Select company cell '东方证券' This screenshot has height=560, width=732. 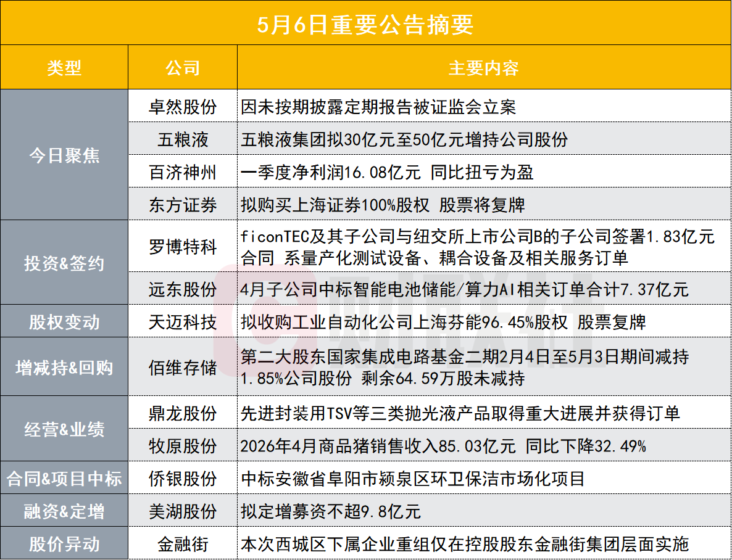(x=183, y=204)
